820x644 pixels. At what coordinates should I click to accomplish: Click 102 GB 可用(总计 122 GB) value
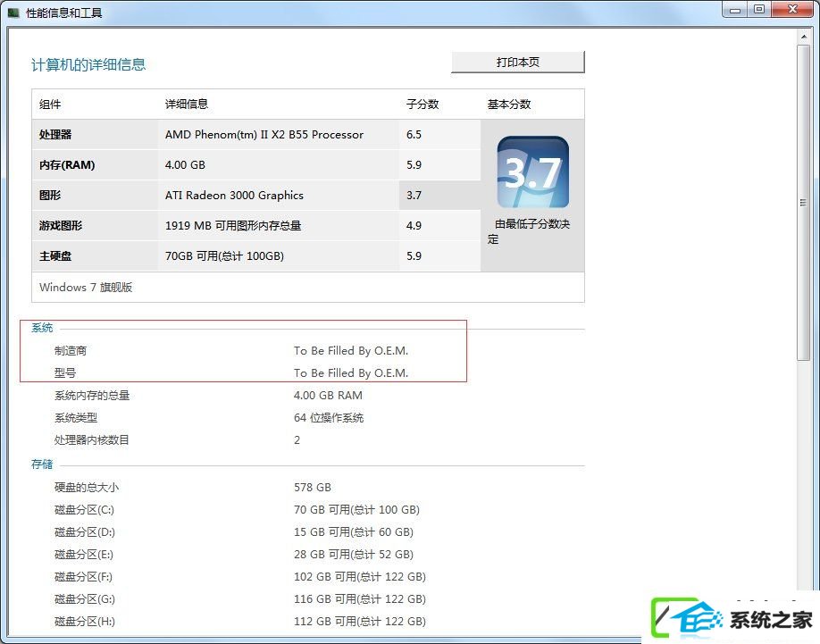360,577
